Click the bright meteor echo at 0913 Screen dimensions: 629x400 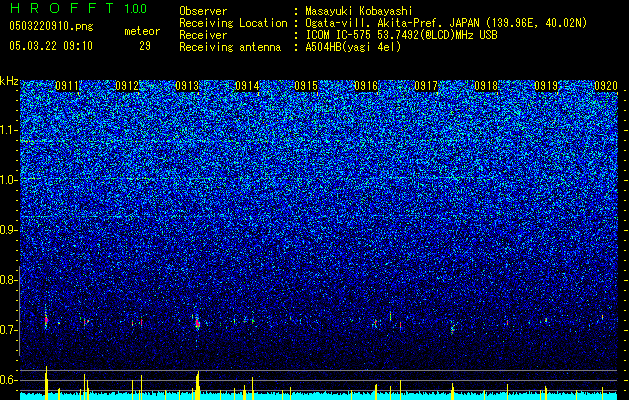tap(197, 323)
